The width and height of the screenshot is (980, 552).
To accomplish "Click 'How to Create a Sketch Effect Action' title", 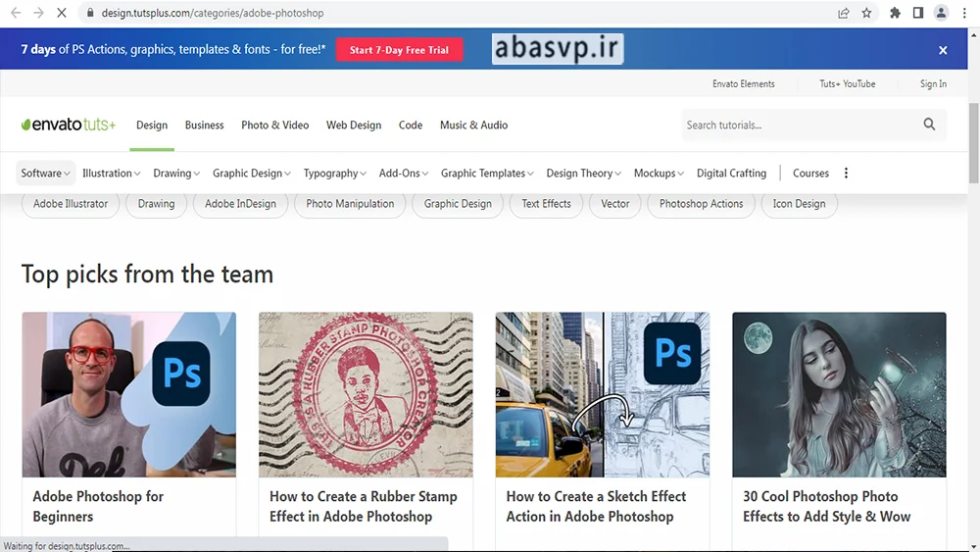I will coord(596,506).
